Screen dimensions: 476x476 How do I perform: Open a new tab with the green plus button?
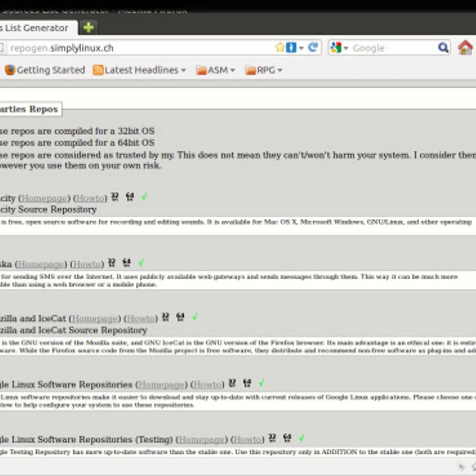click(x=88, y=27)
